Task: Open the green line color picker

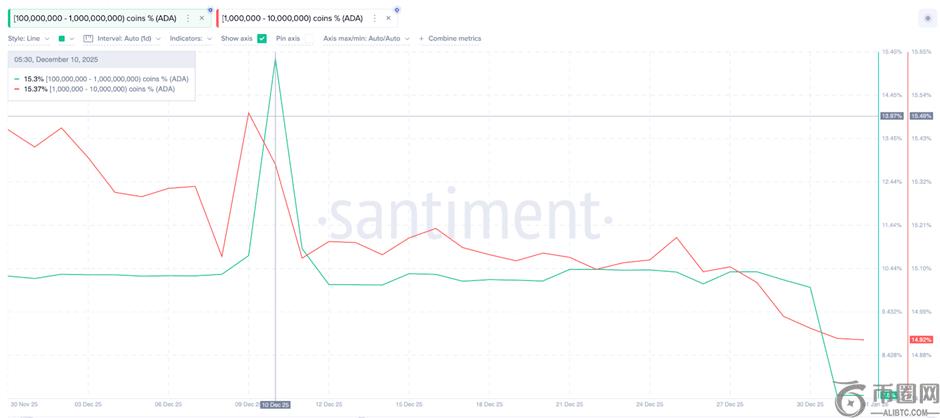Action: (x=66, y=38)
